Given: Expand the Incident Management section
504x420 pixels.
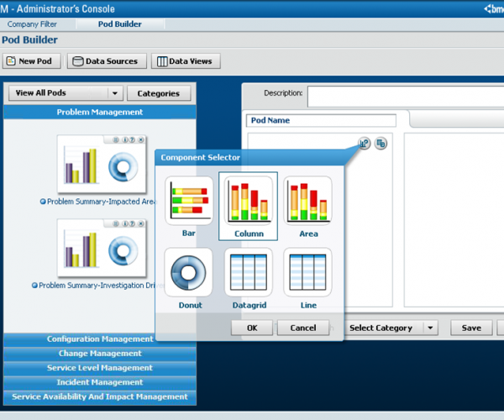Looking at the screenshot, I should pos(100,382).
